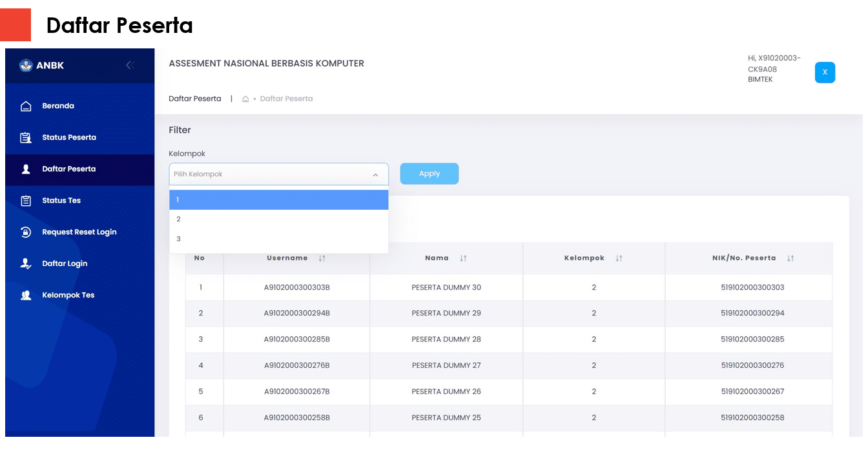The image size is (868, 451).
Task: Click the Request Reset Login lock icon
Action: pyautogui.click(x=26, y=232)
